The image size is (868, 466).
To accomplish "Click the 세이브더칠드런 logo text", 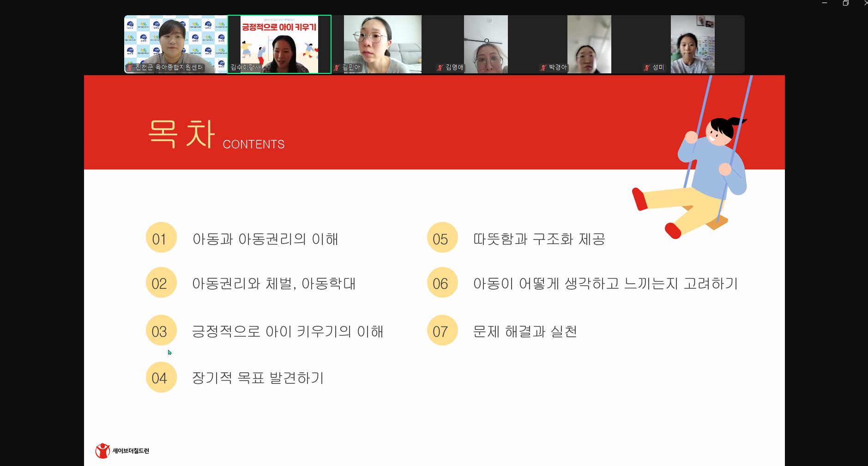I will click(x=131, y=451).
